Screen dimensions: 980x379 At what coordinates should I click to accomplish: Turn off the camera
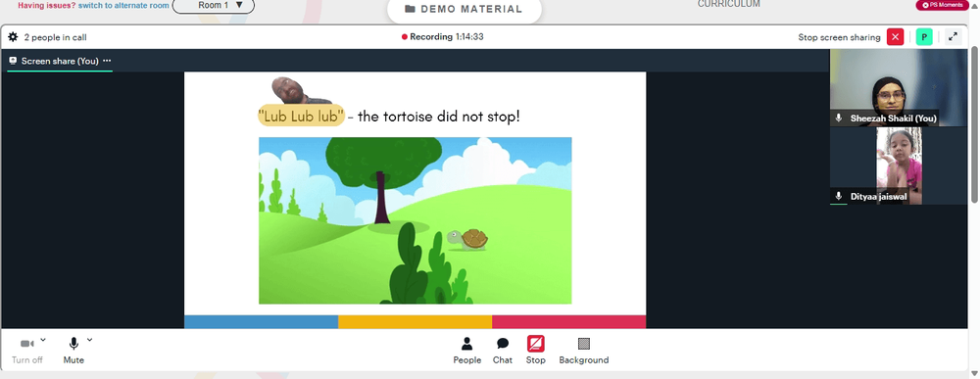point(26,351)
